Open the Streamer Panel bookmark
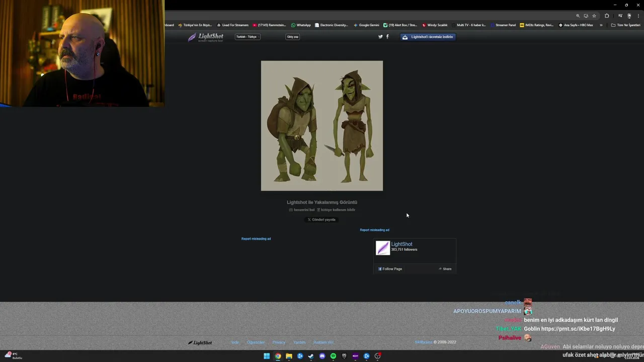This screenshot has height=362, width=644. point(503,25)
